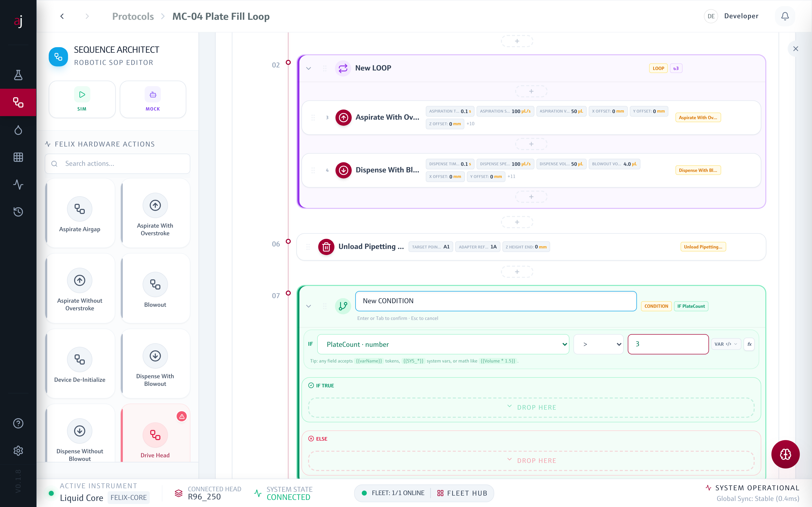Screen dimensions: 812x507
Task: Open the comparison operator dropdown
Action: (599, 344)
